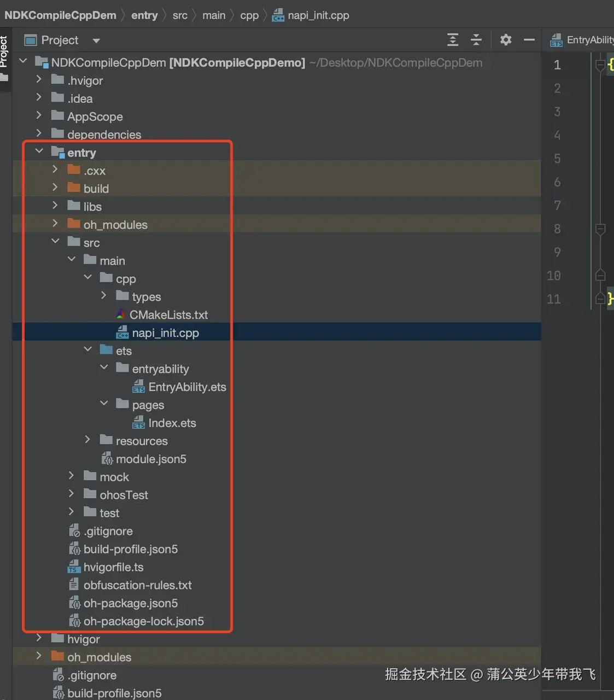
Task: Select the oh-package-lock.json5 file icon
Action: click(74, 621)
